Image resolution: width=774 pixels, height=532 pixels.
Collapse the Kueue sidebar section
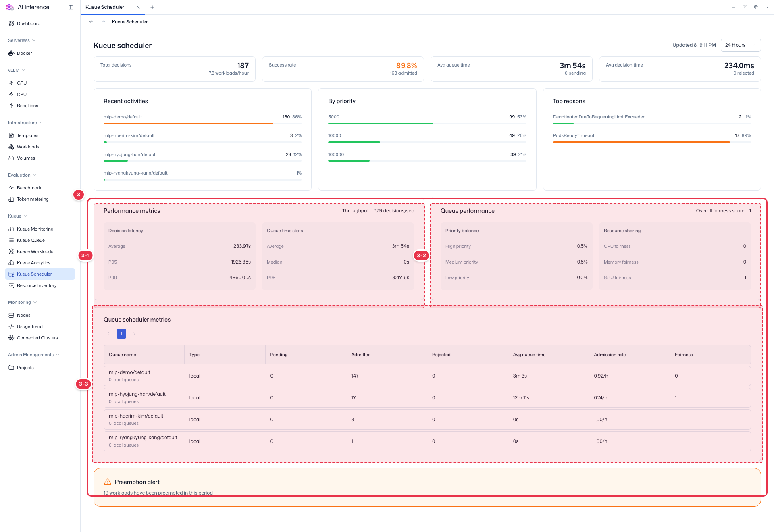(x=18, y=216)
